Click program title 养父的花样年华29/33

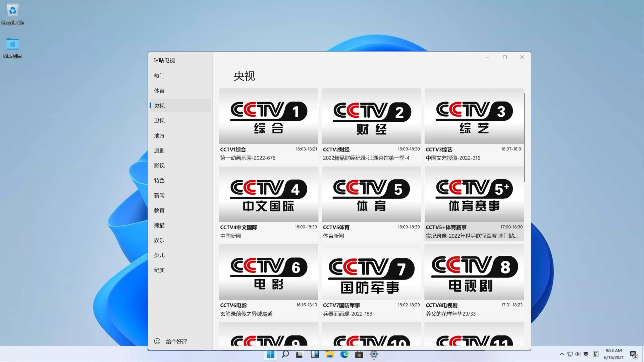point(450,314)
